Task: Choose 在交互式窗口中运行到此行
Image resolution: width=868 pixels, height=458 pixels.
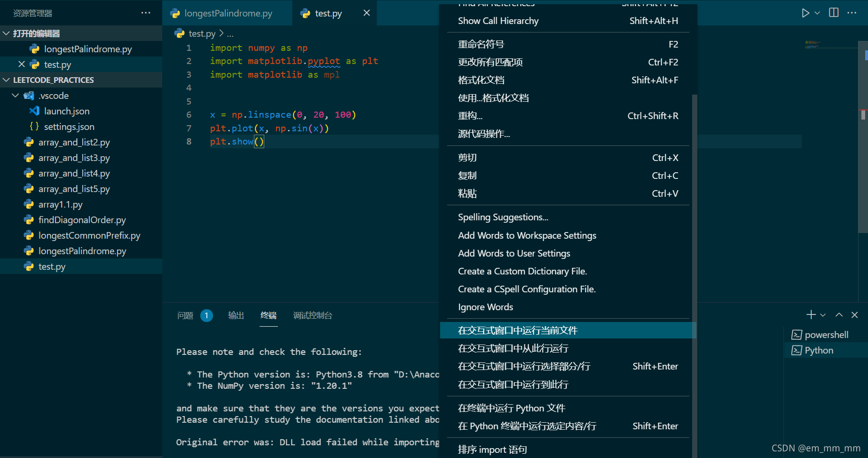Action: click(x=568, y=385)
